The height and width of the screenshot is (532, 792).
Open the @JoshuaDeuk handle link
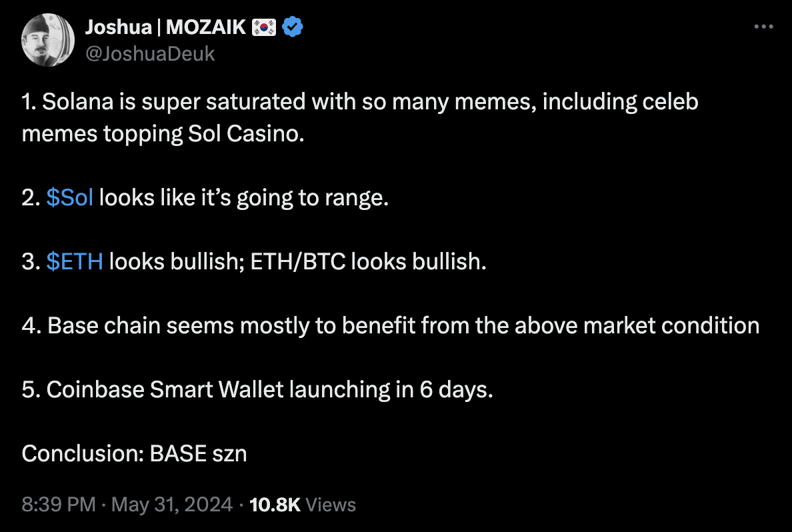(150, 53)
